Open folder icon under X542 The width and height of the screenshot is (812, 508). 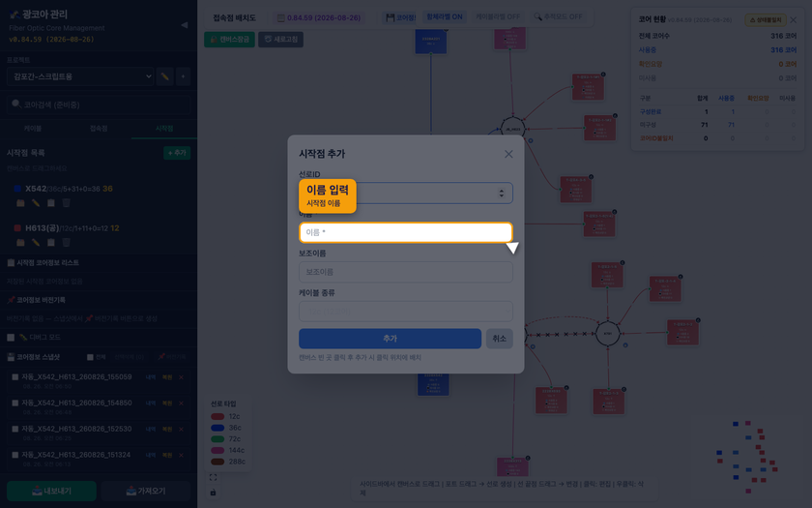pyautogui.click(x=20, y=202)
